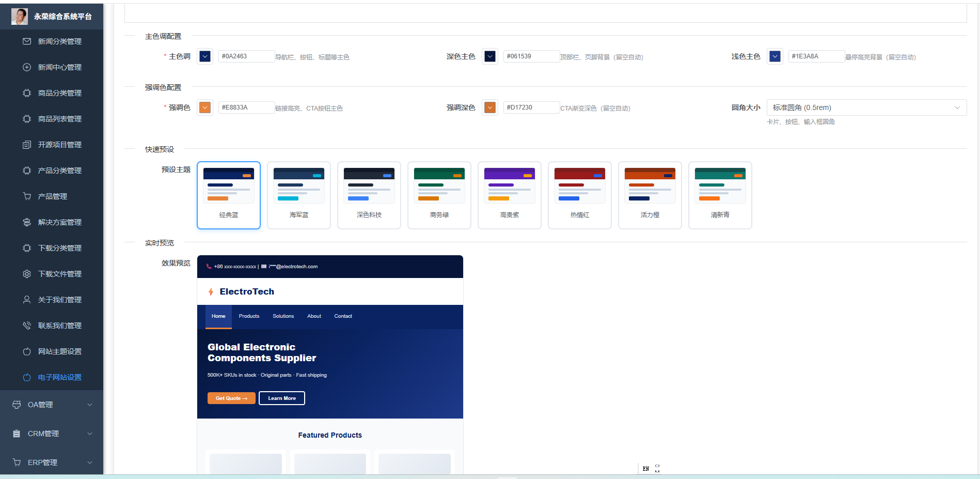
Task: Choose the 热情红 preset theme
Action: pos(580,195)
